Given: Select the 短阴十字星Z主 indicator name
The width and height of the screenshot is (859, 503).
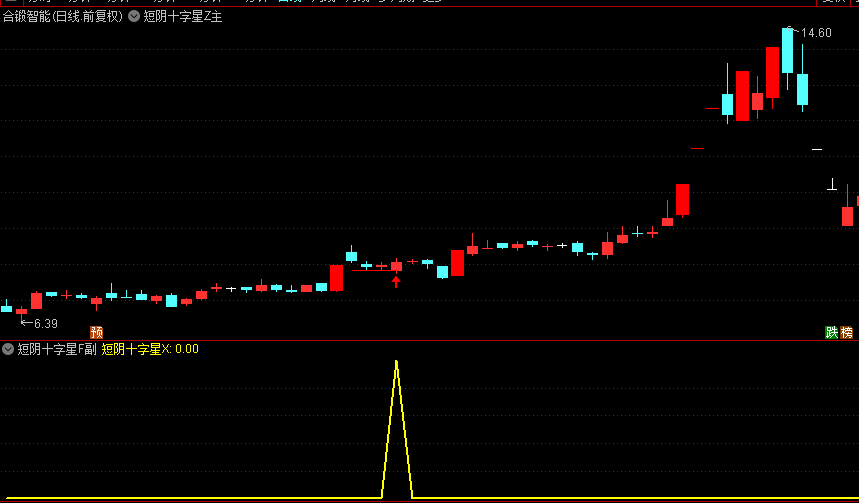Looking at the screenshot, I should pos(183,16).
